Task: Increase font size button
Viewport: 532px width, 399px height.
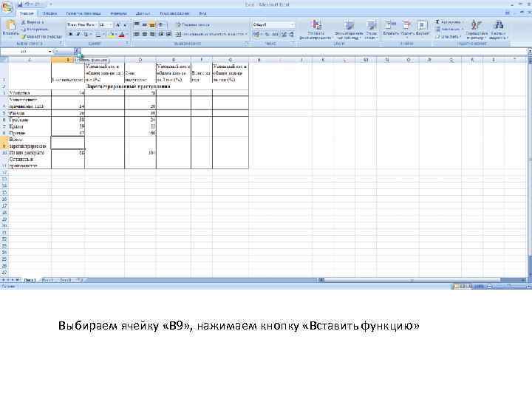Action: click(x=117, y=25)
